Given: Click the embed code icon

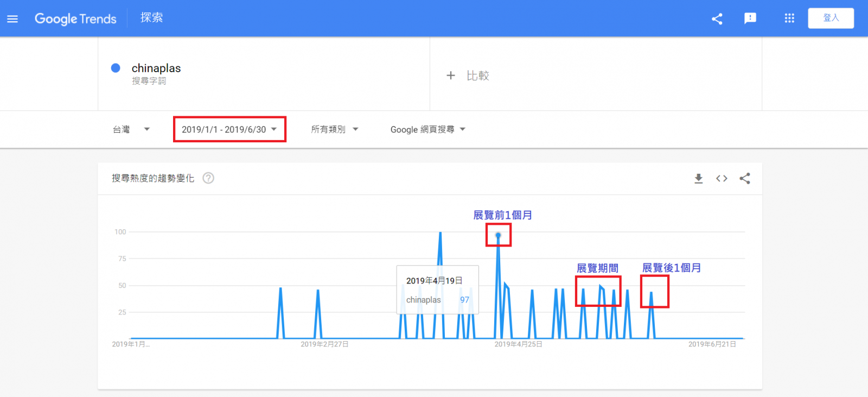Looking at the screenshot, I should 722,179.
